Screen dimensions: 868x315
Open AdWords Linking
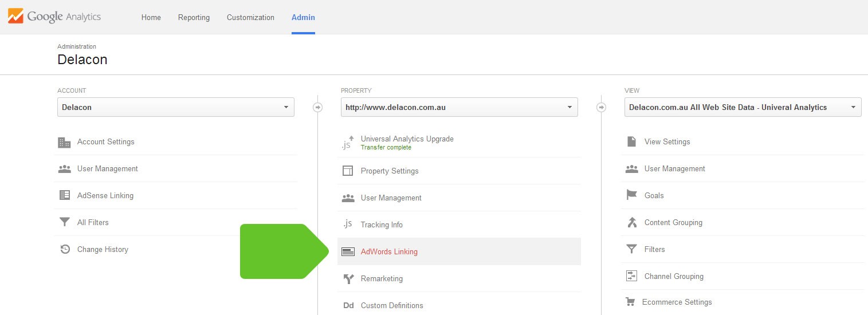389,251
